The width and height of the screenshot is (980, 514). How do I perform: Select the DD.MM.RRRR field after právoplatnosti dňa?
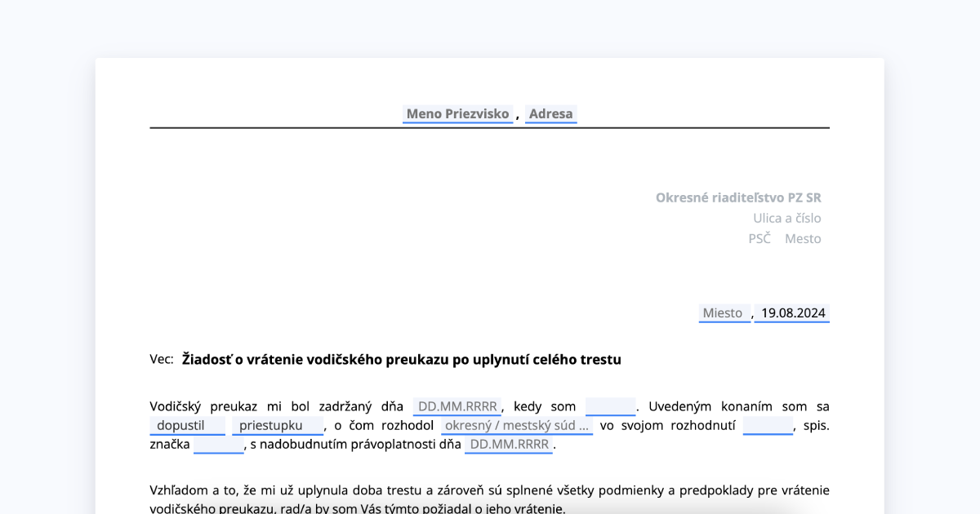click(508, 445)
